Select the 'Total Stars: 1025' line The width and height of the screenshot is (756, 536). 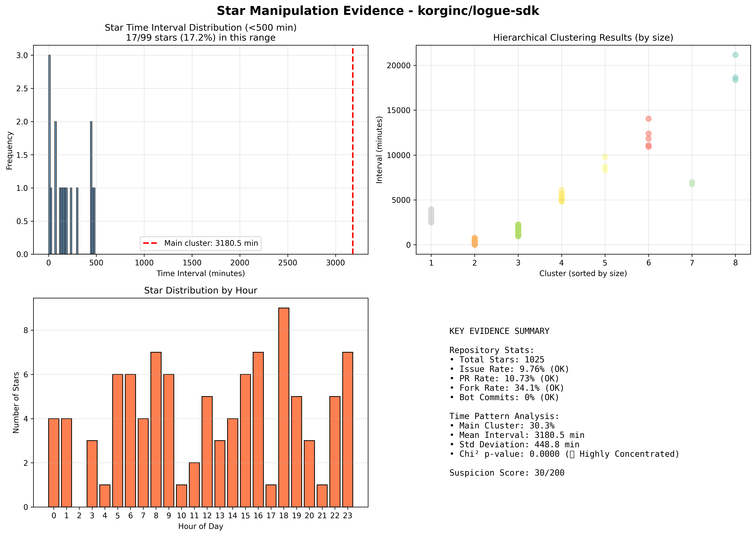coord(497,360)
